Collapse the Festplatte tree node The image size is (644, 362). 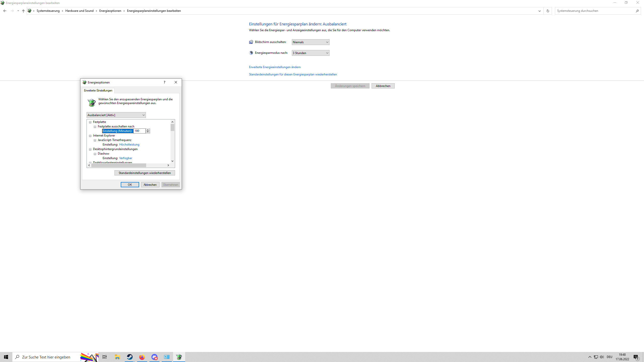click(90, 122)
